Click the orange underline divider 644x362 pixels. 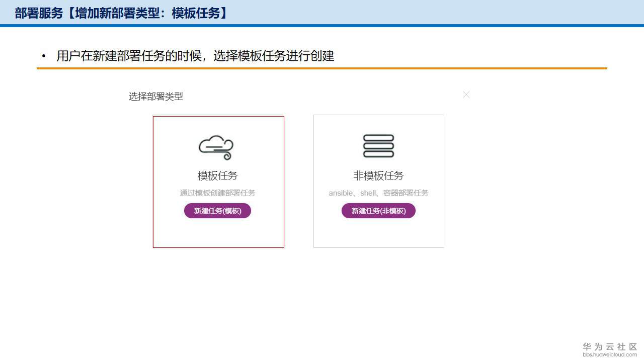pos(322,67)
